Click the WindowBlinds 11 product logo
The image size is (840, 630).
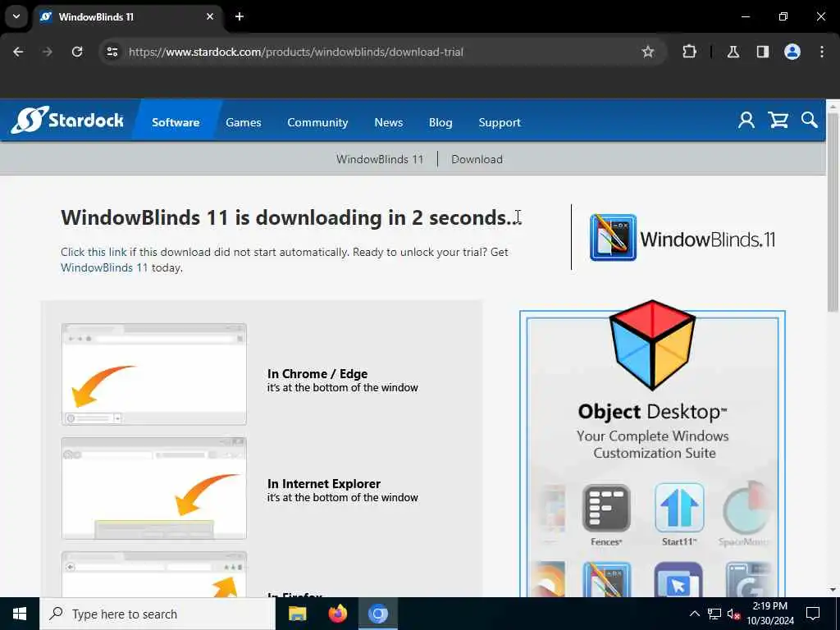pos(682,238)
